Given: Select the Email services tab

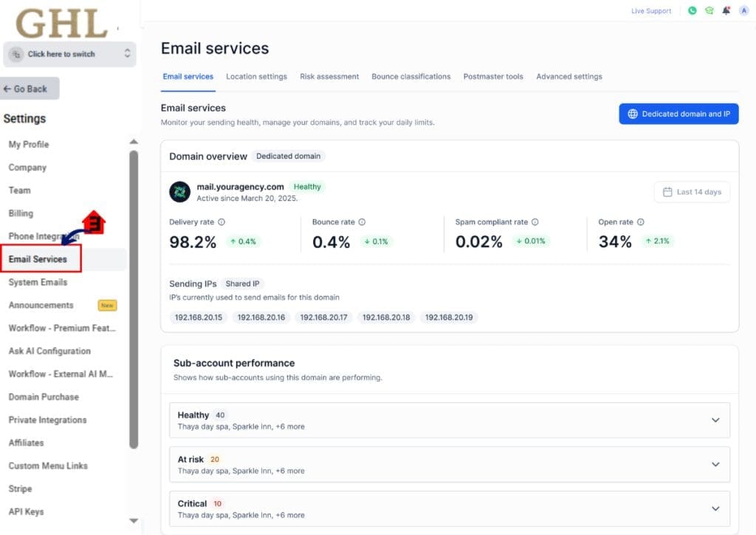Looking at the screenshot, I should [188, 77].
